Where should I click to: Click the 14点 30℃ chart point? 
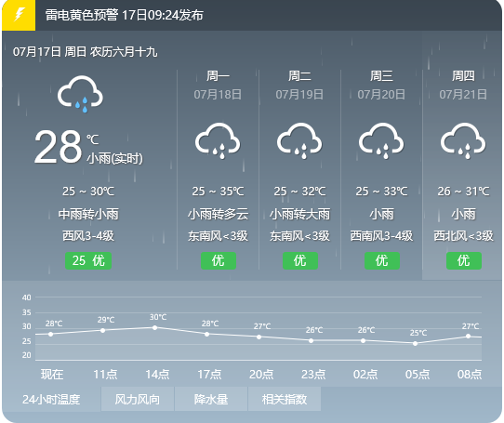coord(155,327)
